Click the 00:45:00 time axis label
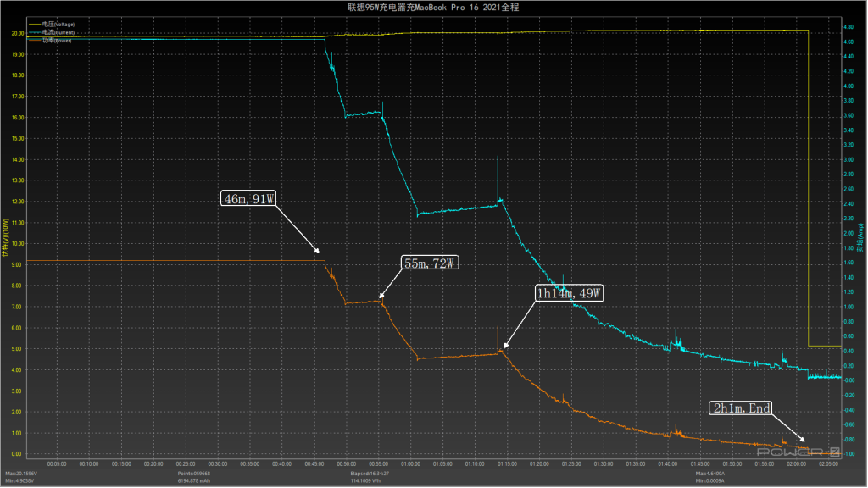868x488 pixels. click(314, 464)
